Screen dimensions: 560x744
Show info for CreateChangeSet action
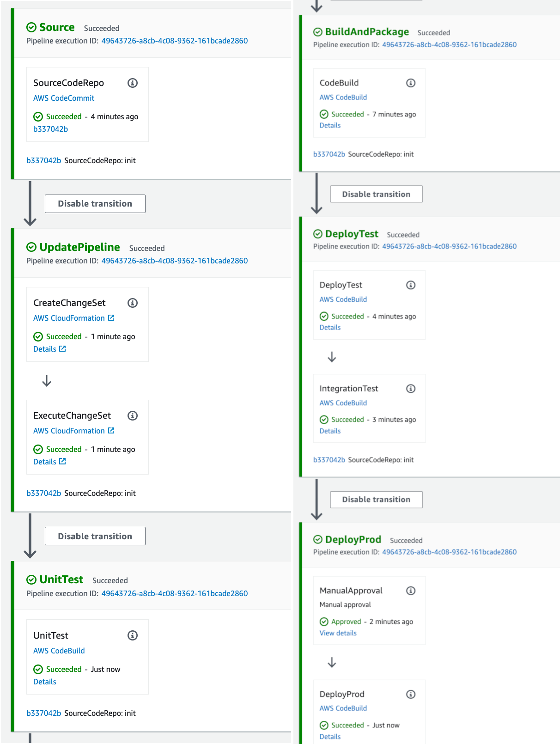(x=133, y=303)
